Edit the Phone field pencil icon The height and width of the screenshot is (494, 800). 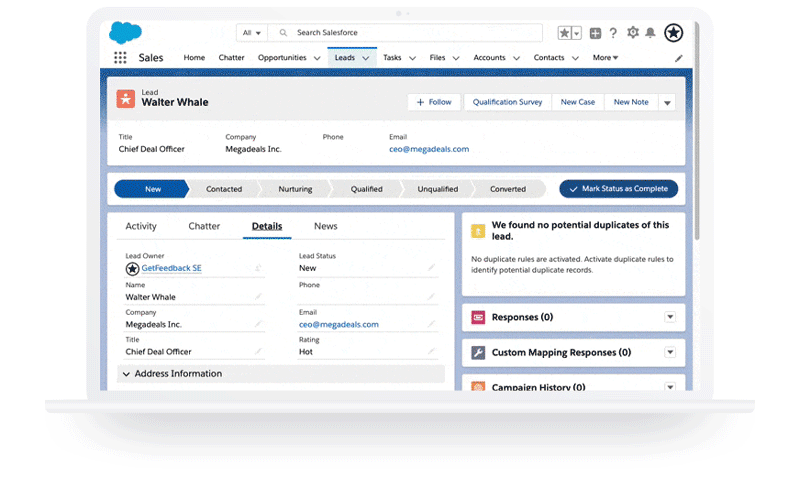(x=432, y=297)
